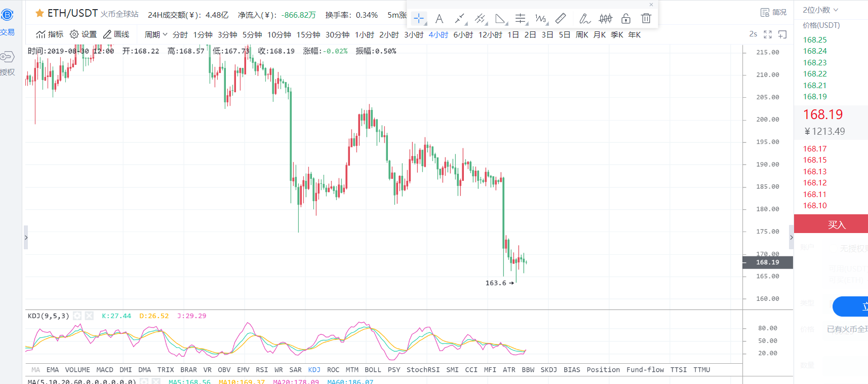Switch indicator to BOLL
The width and height of the screenshot is (868, 384).
point(373,370)
